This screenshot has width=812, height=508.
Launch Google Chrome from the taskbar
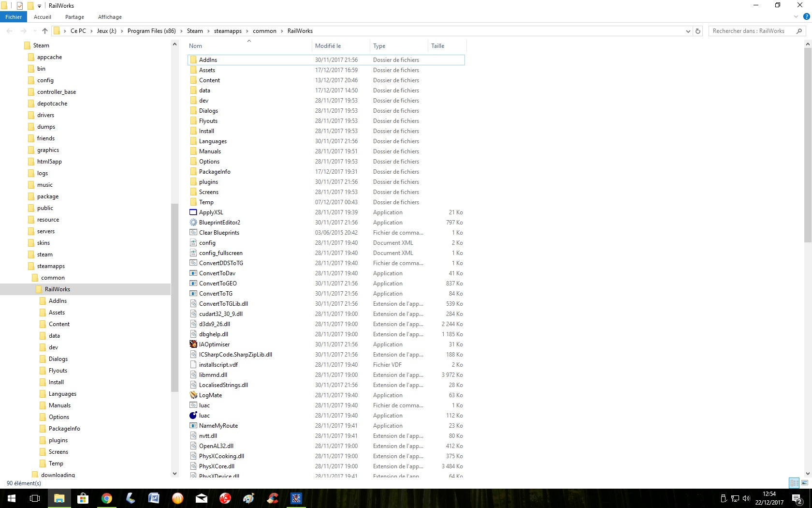(x=107, y=498)
